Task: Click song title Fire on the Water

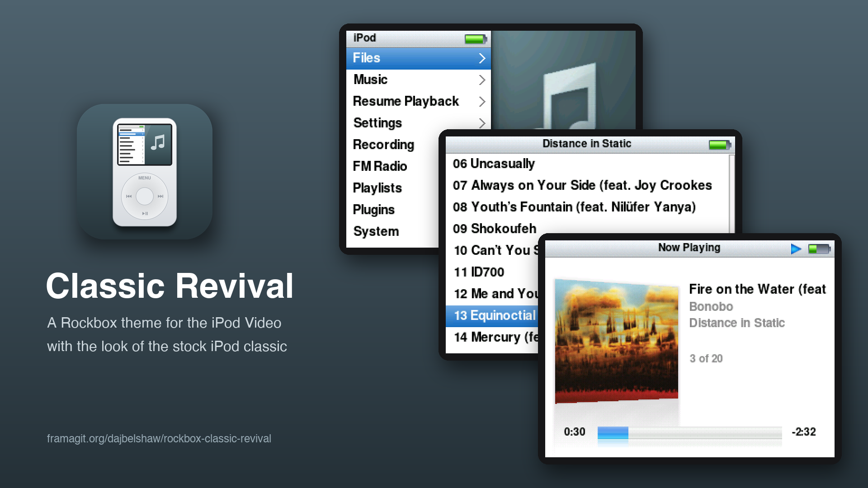Action: 757,289
